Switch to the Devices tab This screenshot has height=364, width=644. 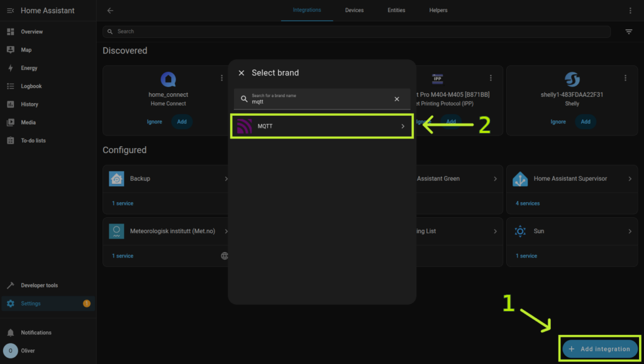point(354,11)
